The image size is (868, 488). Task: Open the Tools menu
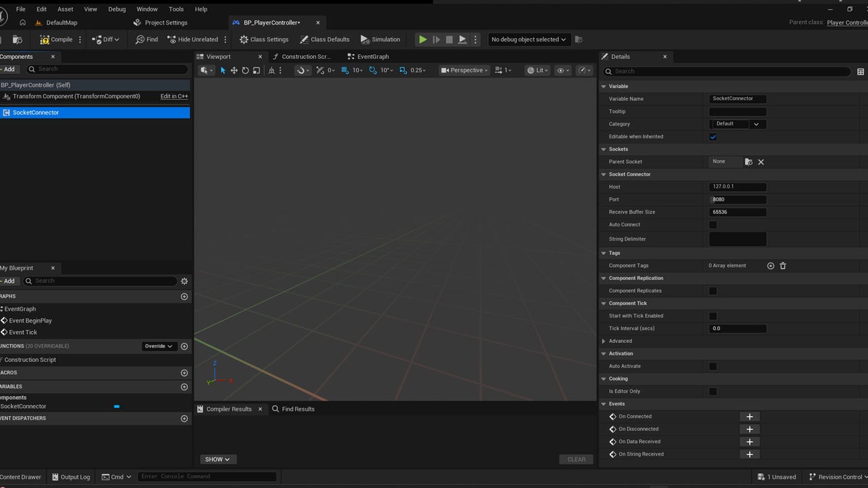(176, 9)
